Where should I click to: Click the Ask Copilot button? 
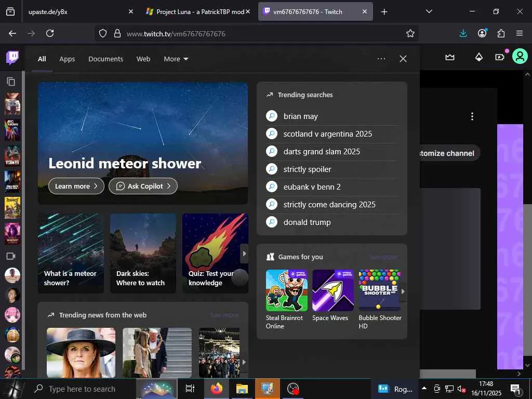(143, 186)
